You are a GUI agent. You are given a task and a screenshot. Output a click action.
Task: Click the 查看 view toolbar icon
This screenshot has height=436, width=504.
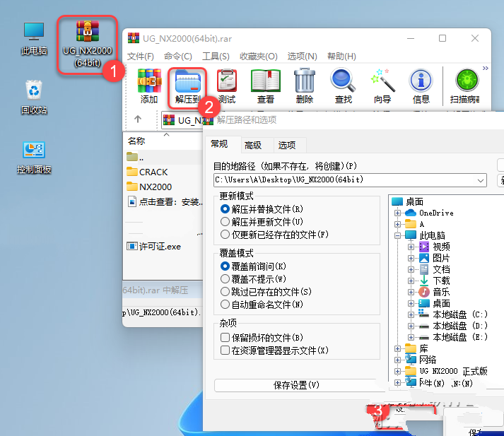(x=266, y=86)
